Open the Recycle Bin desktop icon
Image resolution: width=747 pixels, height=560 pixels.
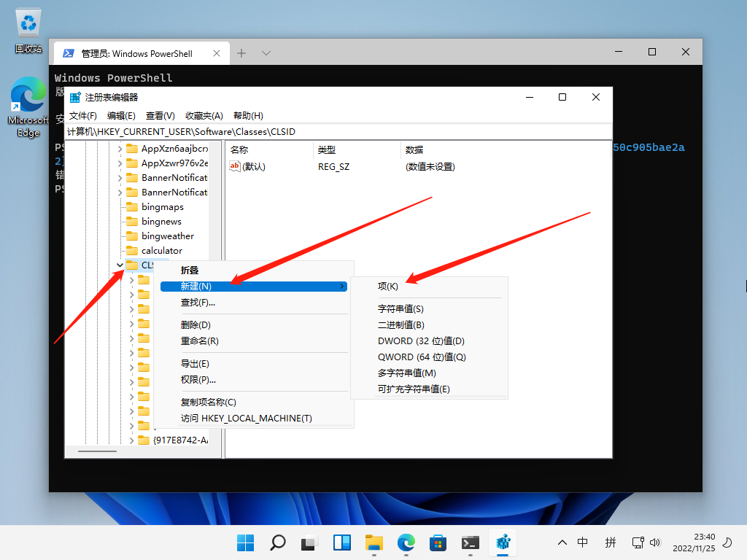[x=28, y=30]
